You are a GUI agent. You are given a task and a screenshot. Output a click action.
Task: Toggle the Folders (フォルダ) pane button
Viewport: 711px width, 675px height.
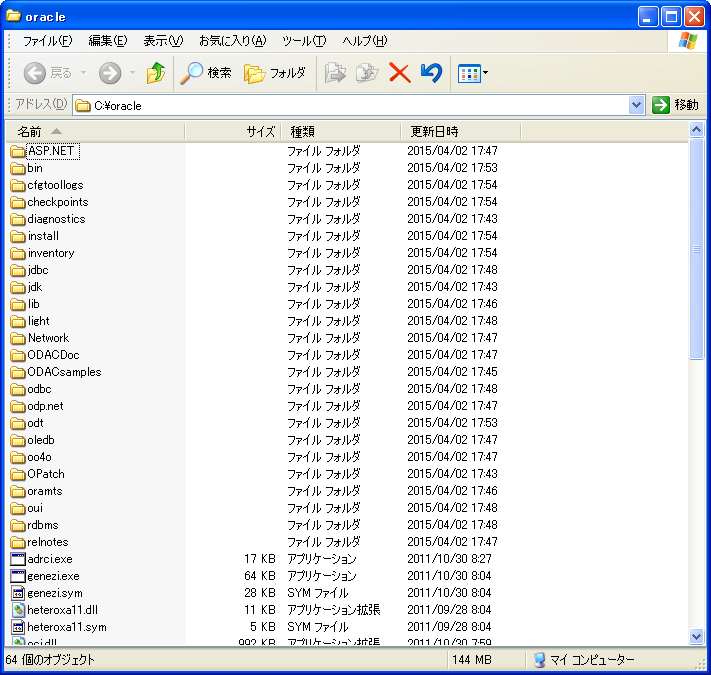coord(275,73)
